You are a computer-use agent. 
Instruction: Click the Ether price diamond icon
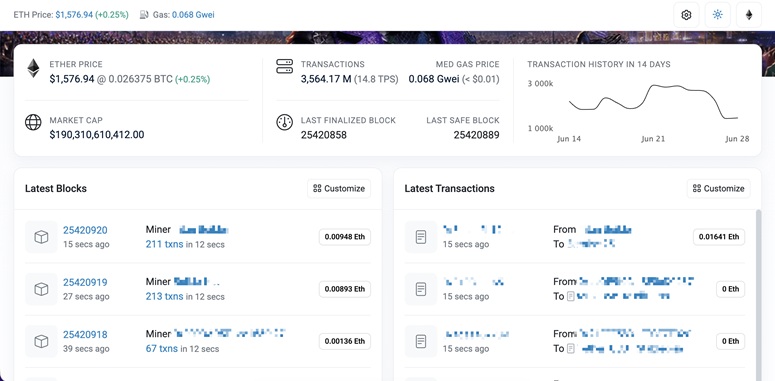[33, 68]
